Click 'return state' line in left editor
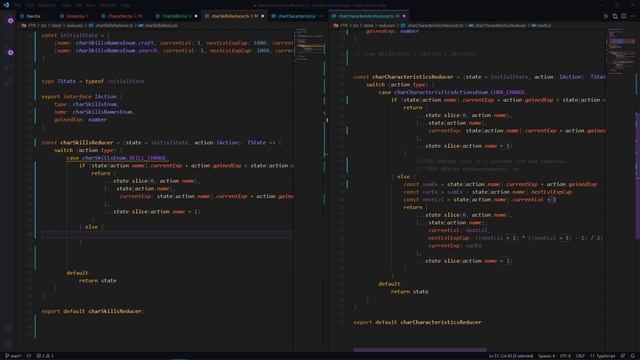Viewport: 640px width, 360px height. (x=98, y=280)
